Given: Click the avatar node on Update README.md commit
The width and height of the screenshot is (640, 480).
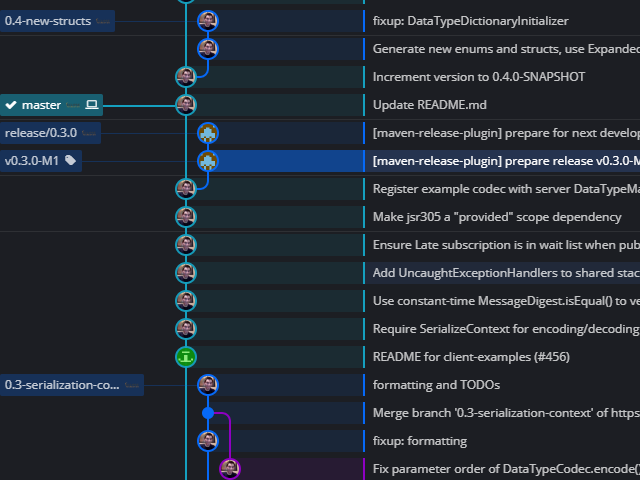Looking at the screenshot, I should 186,105.
